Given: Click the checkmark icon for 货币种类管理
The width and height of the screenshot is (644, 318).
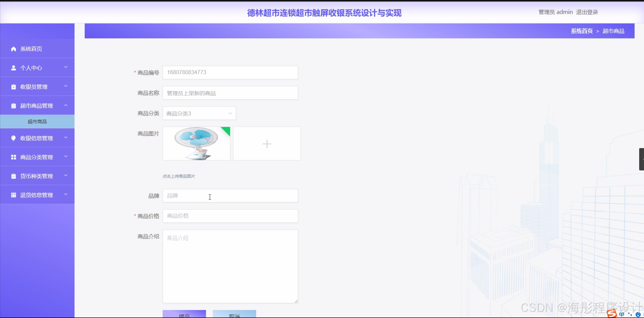Looking at the screenshot, I should pos(13,176).
